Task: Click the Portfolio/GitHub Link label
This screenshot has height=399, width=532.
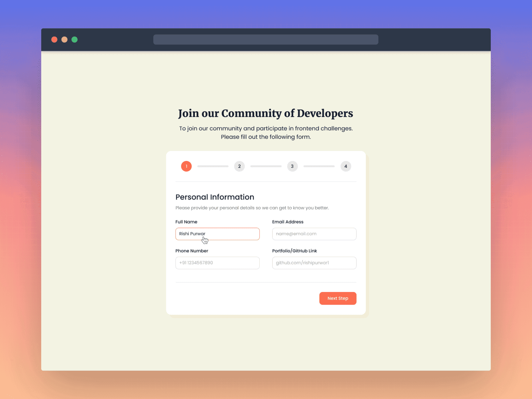Action: (x=295, y=251)
